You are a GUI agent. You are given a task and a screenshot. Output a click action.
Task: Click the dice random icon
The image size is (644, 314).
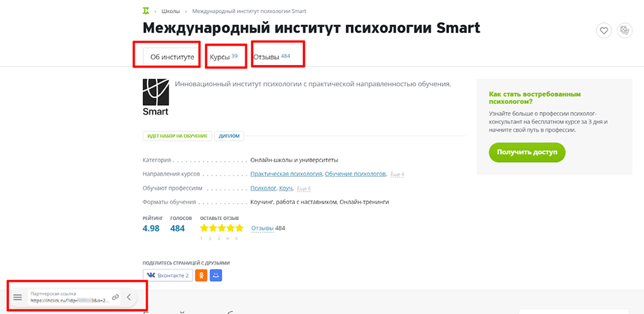[625, 30]
